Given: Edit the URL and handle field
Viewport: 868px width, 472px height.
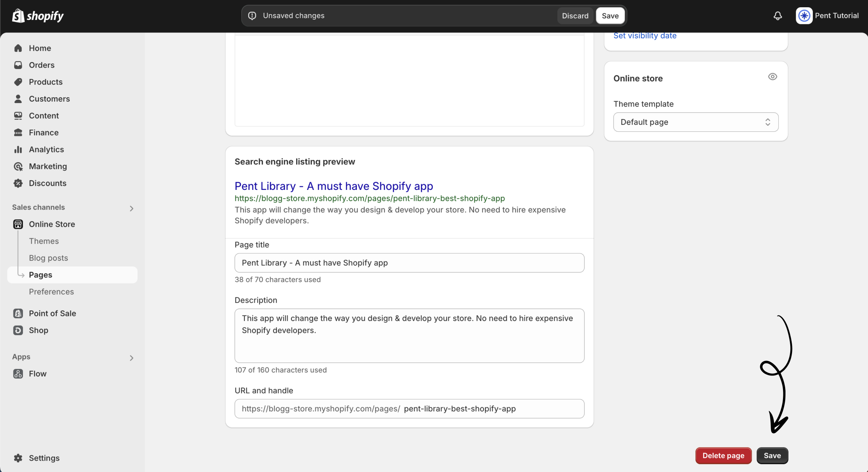Looking at the screenshot, I should [409, 409].
